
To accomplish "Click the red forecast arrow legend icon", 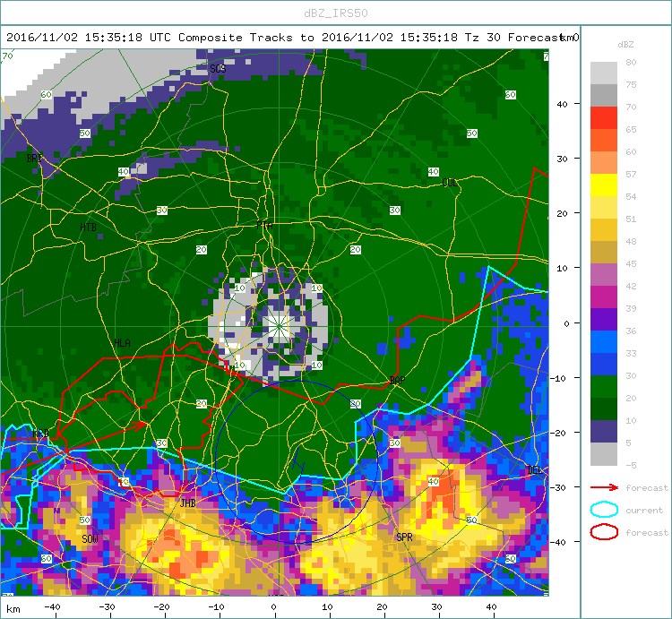I will point(604,487).
